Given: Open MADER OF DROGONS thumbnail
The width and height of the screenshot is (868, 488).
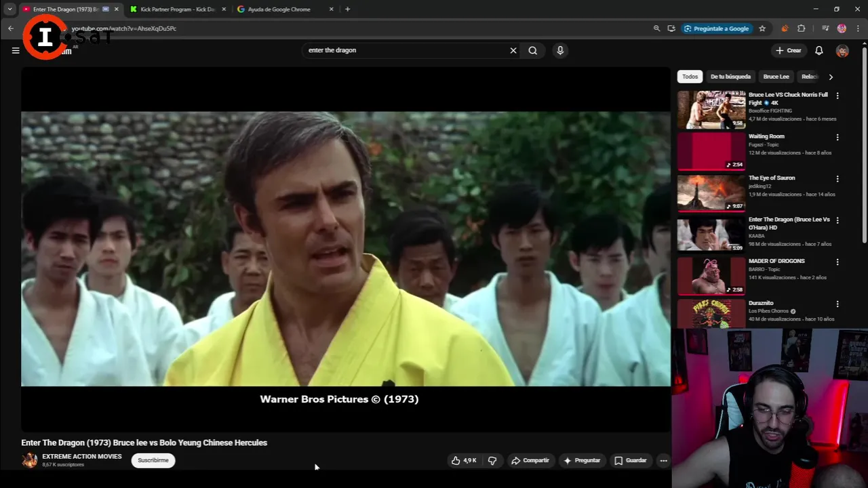Looking at the screenshot, I should (711, 276).
